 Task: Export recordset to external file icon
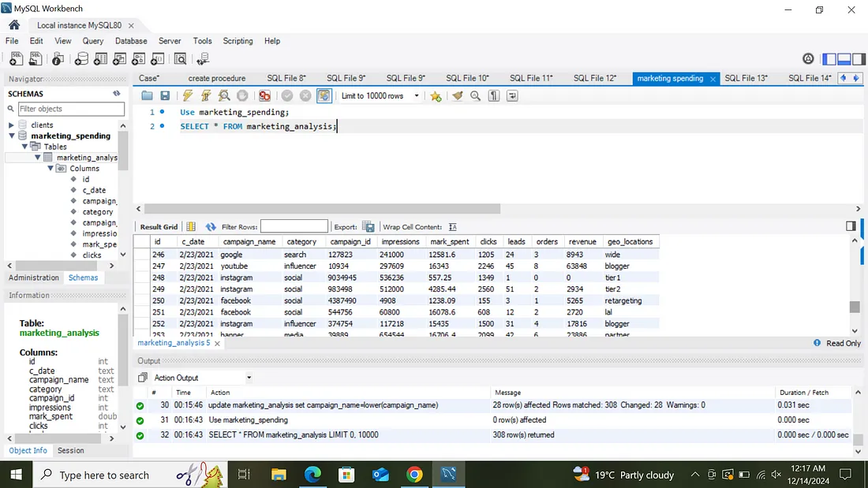[369, 227]
